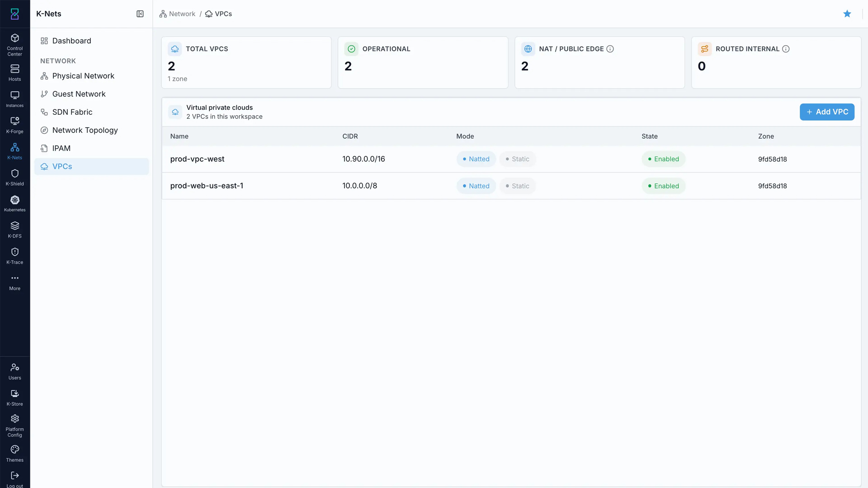This screenshot has width=868, height=488.
Task: Open Physical Network page
Action: click(x=92, y=76)
